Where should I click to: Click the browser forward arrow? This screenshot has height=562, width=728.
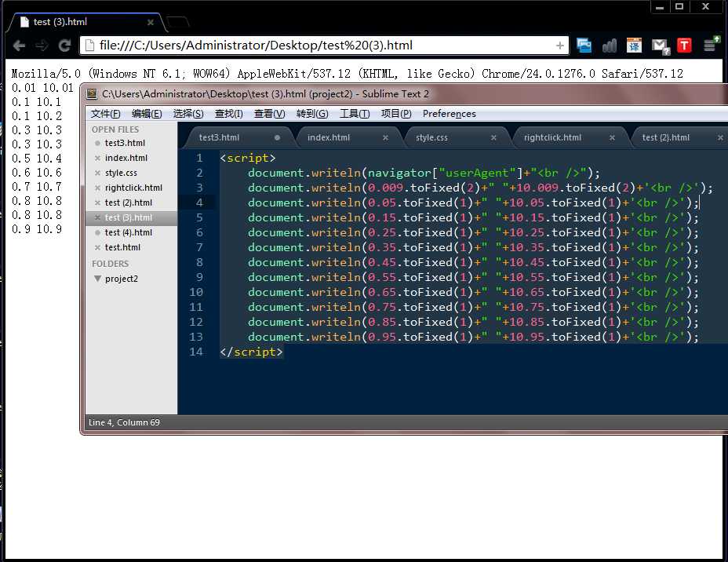coord(42,46)
